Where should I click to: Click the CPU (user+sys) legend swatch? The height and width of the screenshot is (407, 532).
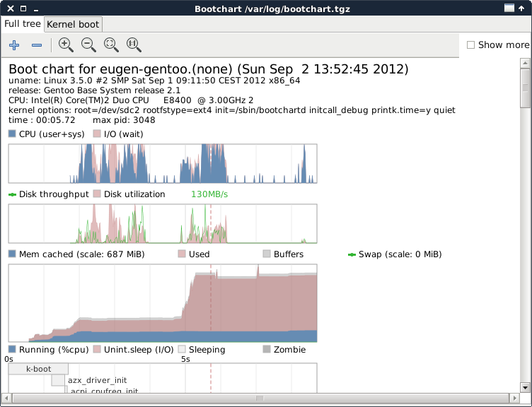tap(12, 134)
